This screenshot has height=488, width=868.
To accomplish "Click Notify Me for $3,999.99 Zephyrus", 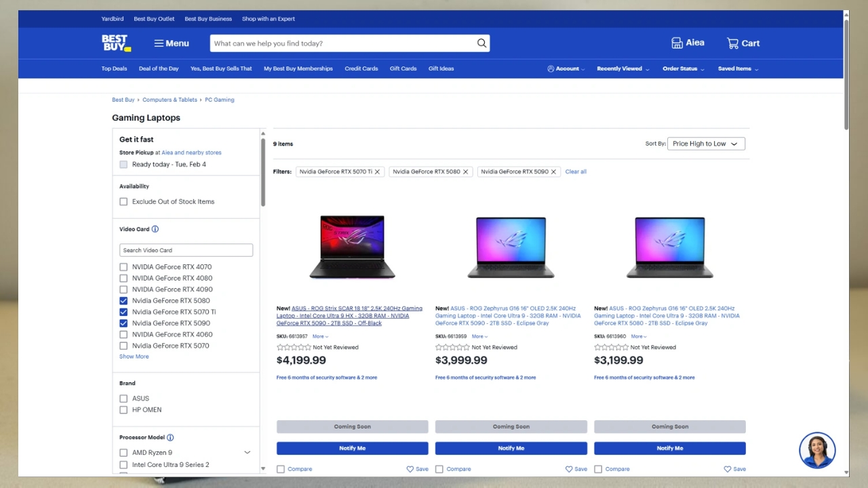I will pos(511,448).
